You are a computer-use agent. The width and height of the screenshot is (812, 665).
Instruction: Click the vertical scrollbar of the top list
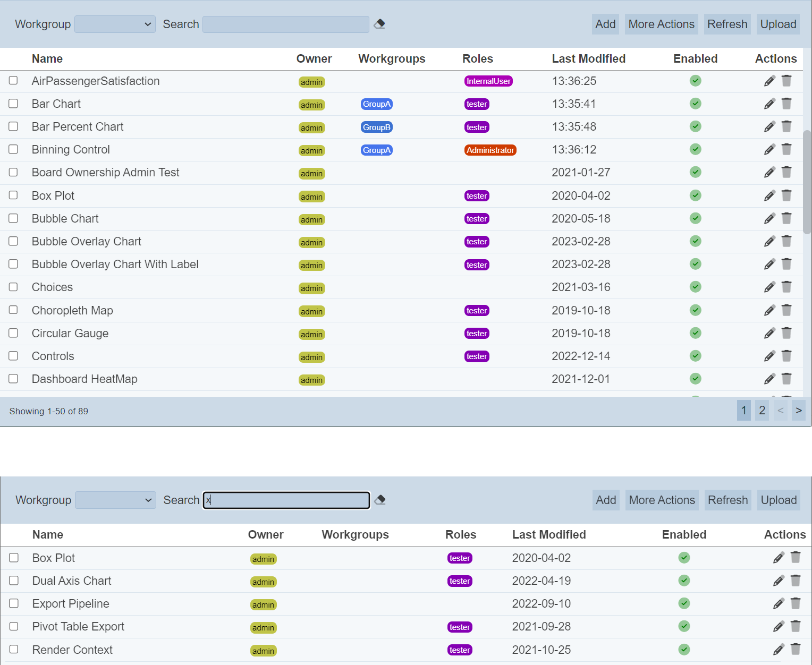point(807,182)
